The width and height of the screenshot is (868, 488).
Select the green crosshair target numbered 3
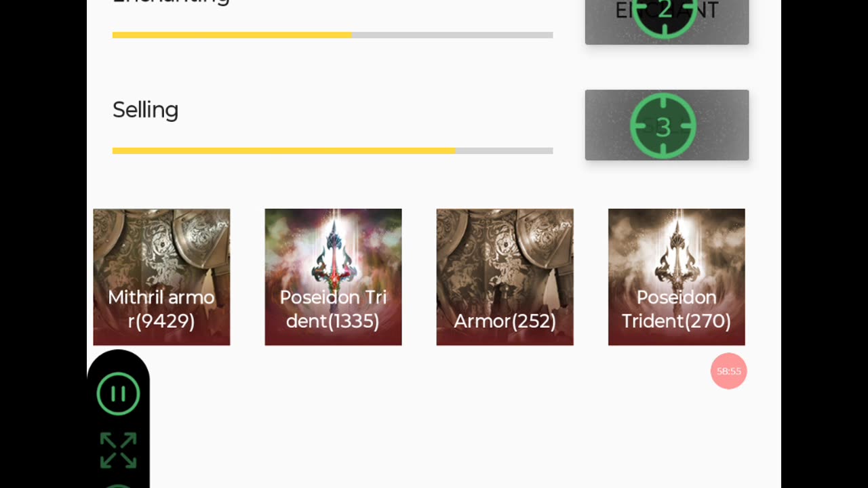tap(663, 126)
